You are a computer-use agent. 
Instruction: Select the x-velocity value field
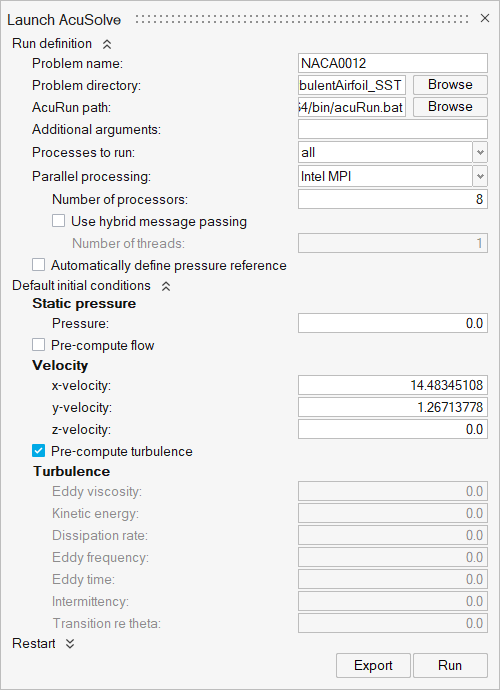point(393,385)
